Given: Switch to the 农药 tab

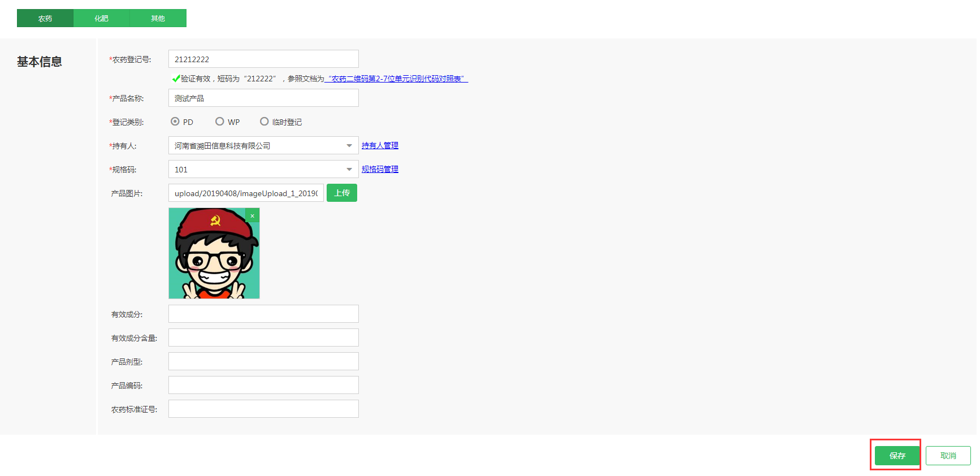Looking at the screenshot, I should pos(45,18).
